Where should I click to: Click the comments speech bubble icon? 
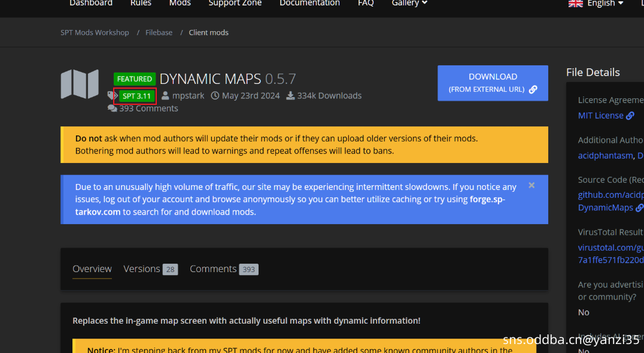coord(112,108)
